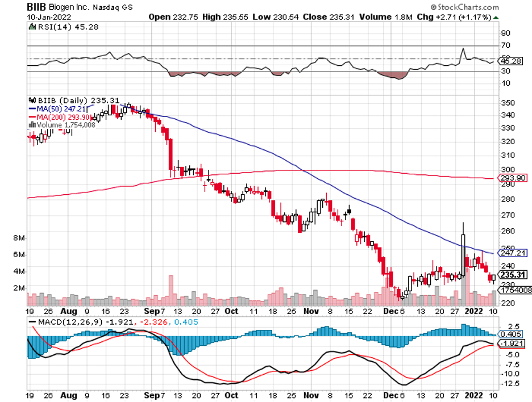The image size is (532, 402).
Task: Click the Close 235.31 value
Action: [x=329, y=17]
